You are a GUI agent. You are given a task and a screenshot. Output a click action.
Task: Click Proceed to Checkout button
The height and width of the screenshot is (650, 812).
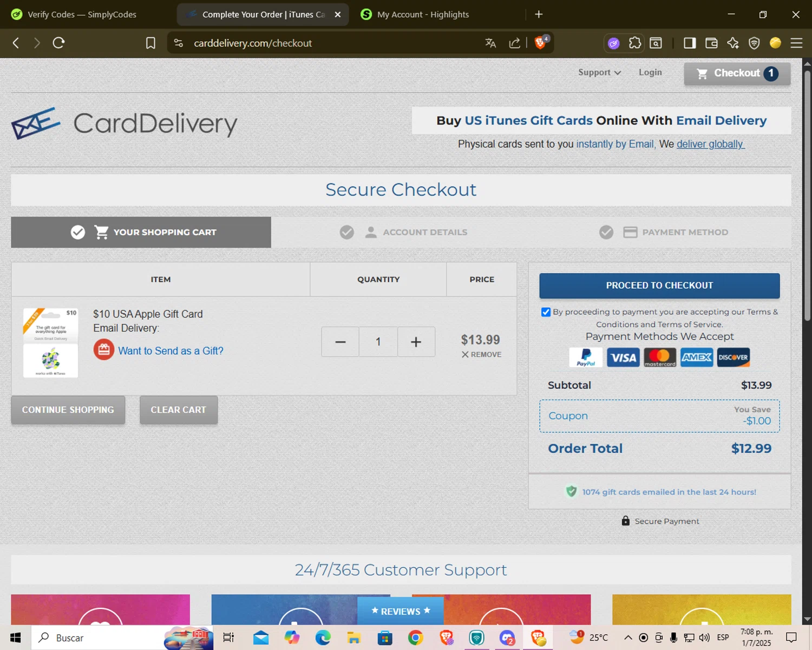click(659, 285)
